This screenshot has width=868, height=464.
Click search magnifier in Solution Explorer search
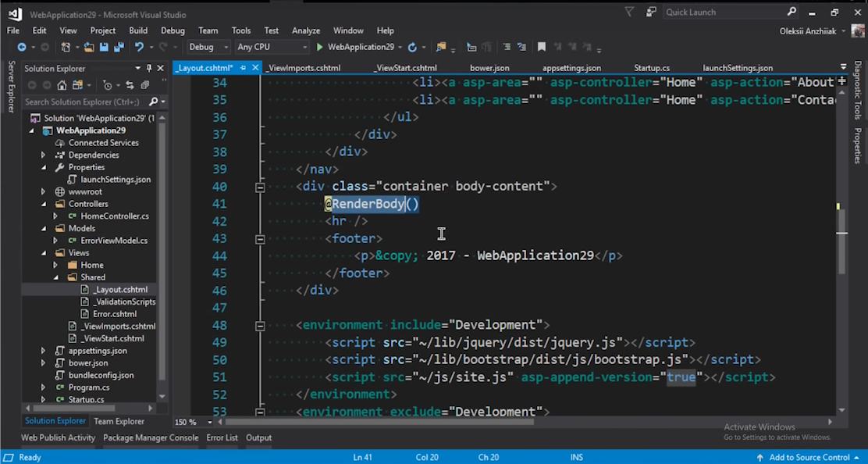[153, 102]
